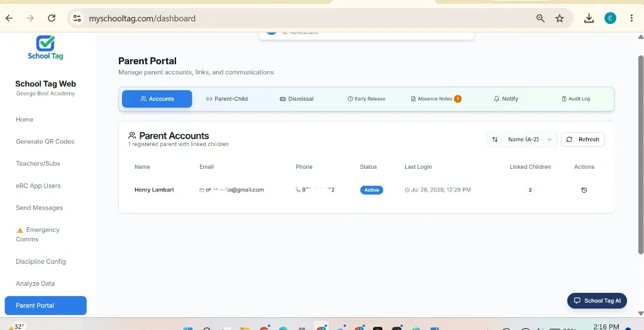Click the history icon in Henry Lambart's Actions

point(584,190)
